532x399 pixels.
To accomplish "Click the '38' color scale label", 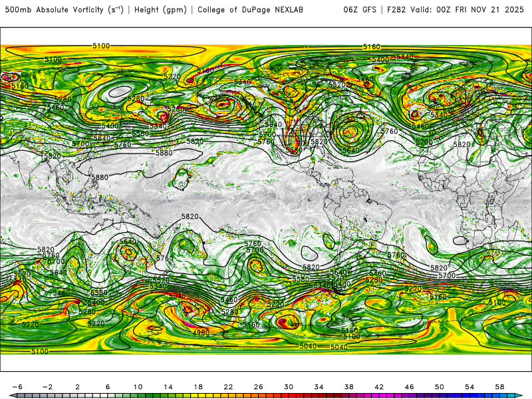I will pyautogui.click(x=348, y=387).
